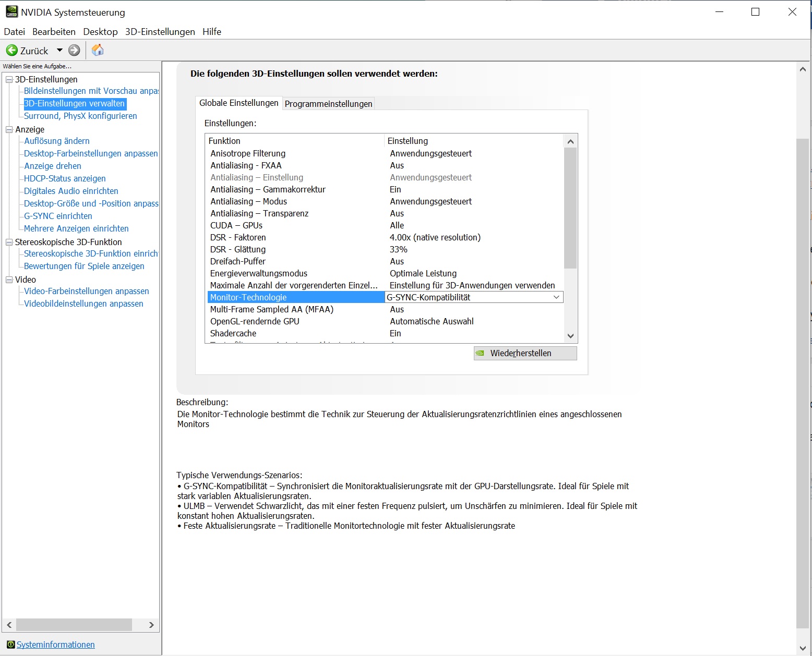
Task: Collapse the Stereoskopische 3D-Funktion tree node
Action: 9,242
